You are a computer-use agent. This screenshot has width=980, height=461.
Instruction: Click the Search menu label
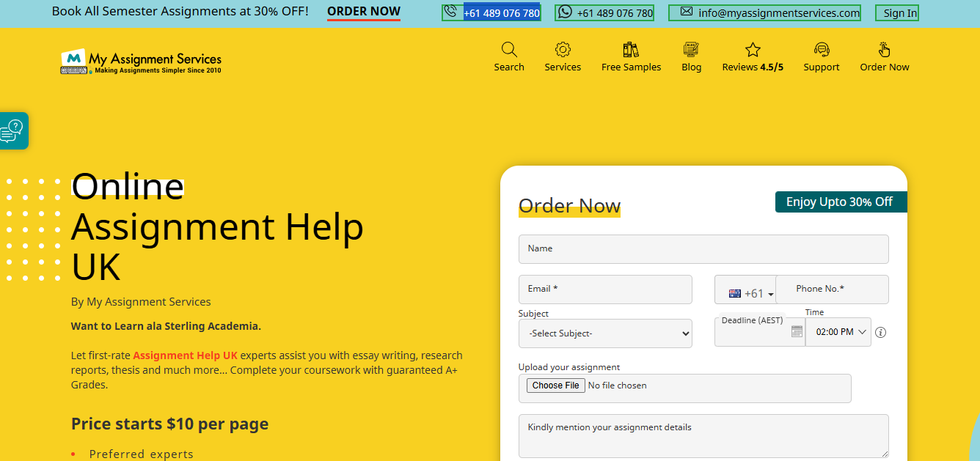[509, 67]
